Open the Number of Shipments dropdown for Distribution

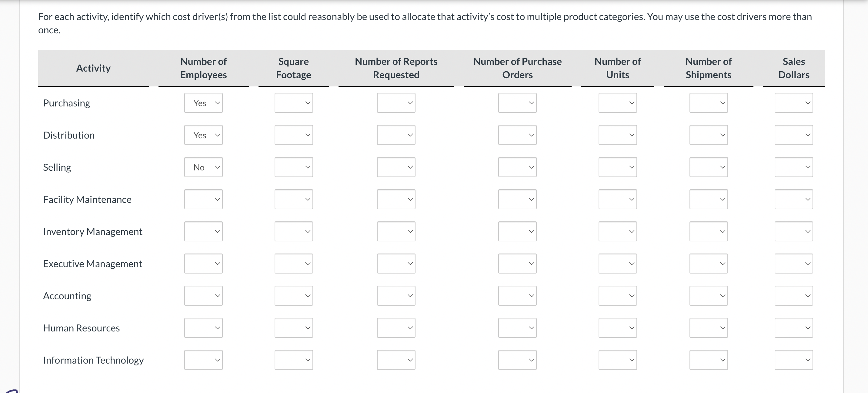pyautogui.click(x=708, y=135)
